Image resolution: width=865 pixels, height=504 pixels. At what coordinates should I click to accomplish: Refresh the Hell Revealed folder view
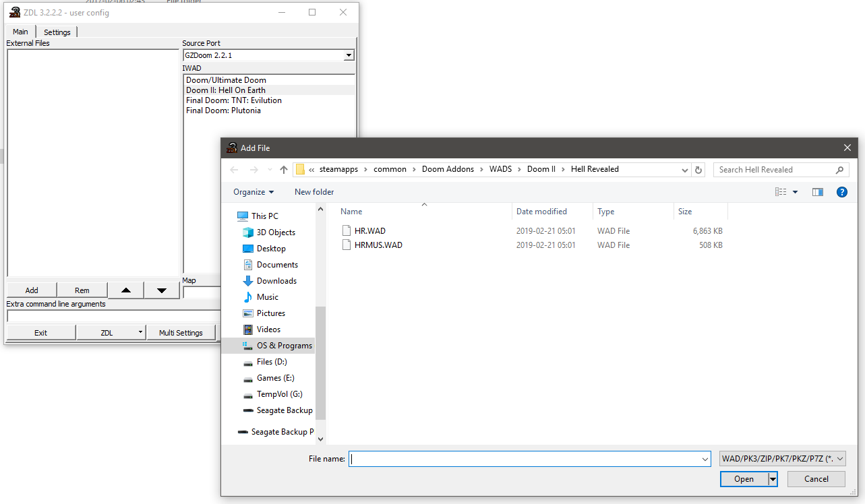698,170
